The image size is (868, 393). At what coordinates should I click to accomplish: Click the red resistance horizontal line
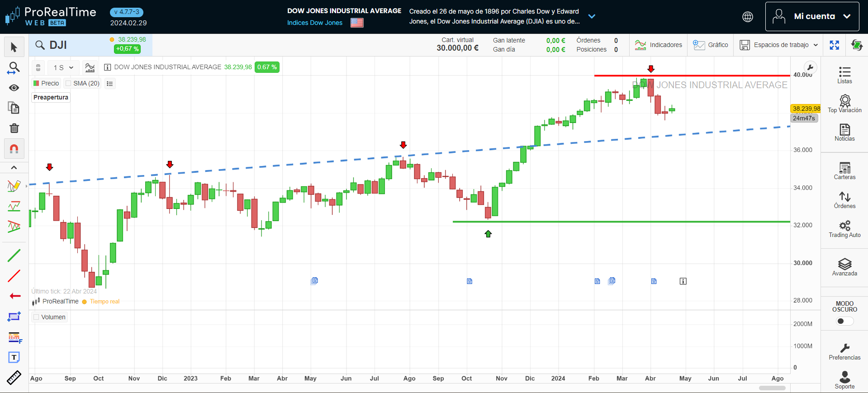coord(692,76)
